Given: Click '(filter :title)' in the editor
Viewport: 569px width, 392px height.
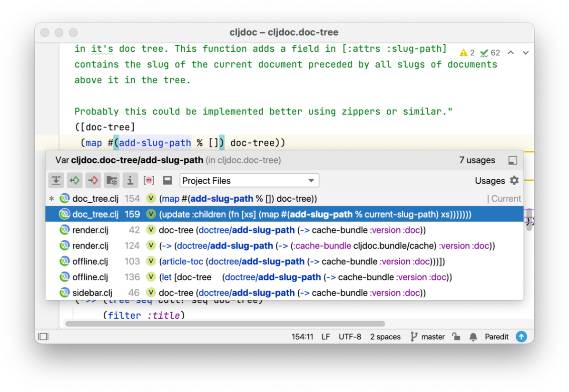Looking at the screenshot, I should [x=144, y=314].
